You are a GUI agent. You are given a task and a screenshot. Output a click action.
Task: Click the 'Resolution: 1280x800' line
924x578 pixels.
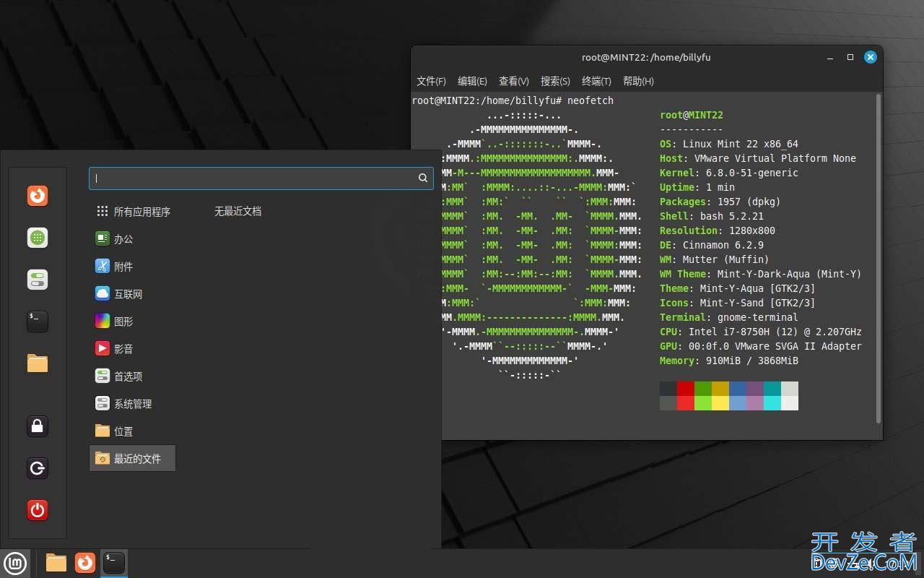(x=718, y=230)
